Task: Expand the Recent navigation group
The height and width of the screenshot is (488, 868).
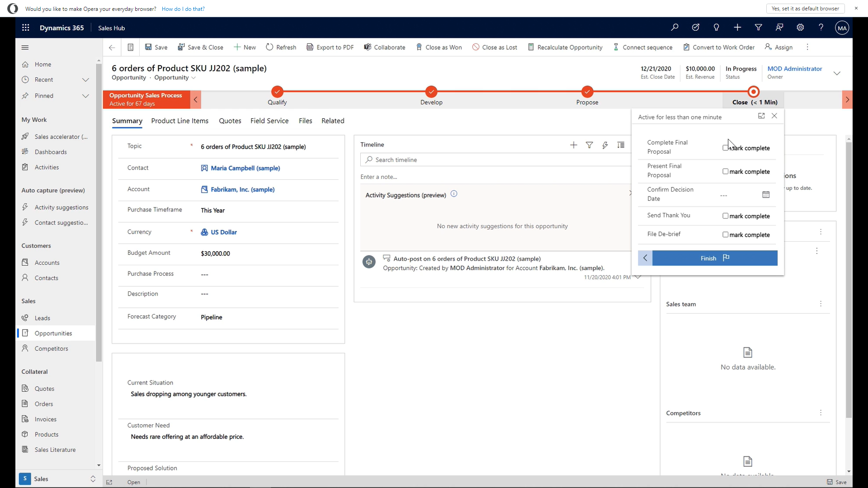Action: tap(85, 80)
